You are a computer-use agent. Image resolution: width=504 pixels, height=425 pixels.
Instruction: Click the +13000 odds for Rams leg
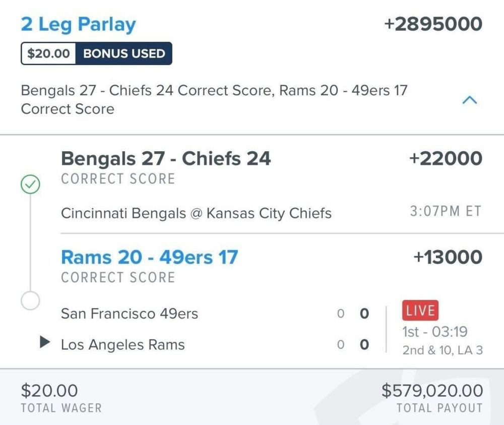click(448, 258)
